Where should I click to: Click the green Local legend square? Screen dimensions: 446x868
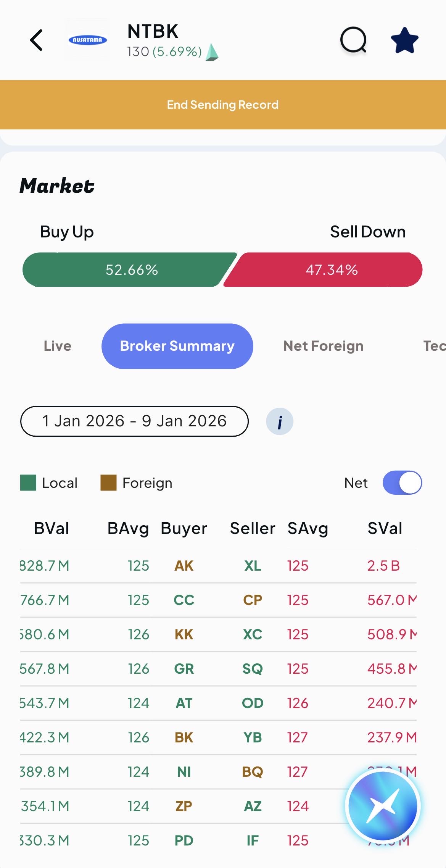click(28, 482)
